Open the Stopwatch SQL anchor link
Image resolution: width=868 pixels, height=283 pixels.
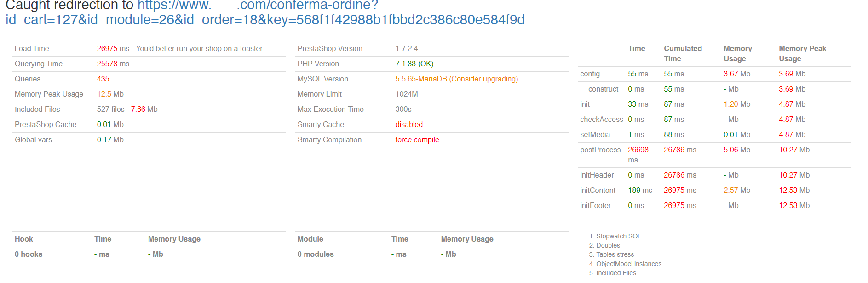pyautogui.click(x=618, y=236)
